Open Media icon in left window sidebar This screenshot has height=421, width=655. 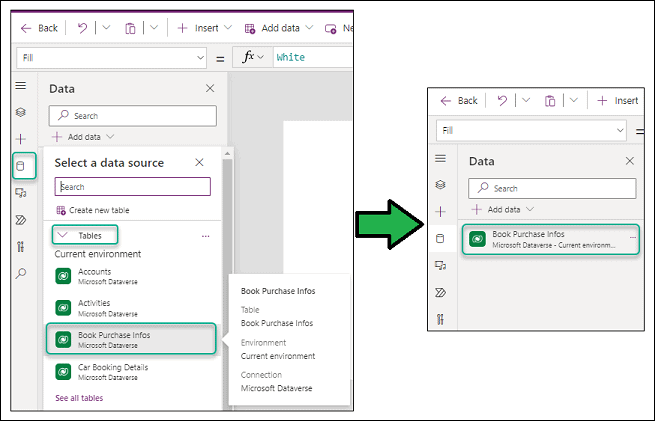[20, 193]
